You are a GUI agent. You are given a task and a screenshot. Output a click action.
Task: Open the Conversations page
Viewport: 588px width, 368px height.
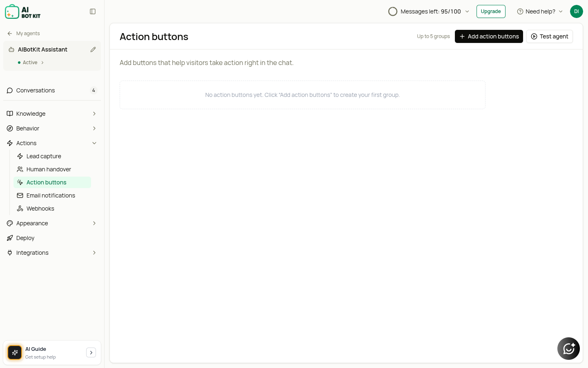coord(52,90)
